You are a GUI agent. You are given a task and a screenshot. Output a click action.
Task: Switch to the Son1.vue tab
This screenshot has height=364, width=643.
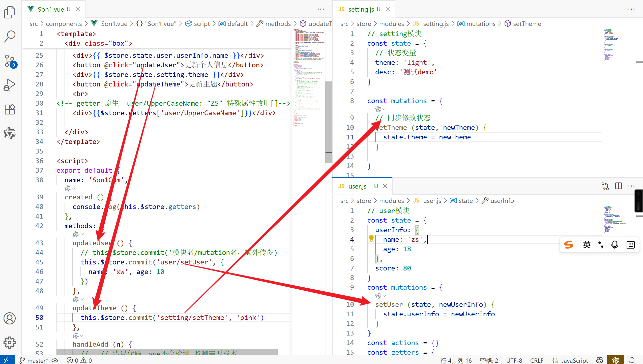pos(50,9)
